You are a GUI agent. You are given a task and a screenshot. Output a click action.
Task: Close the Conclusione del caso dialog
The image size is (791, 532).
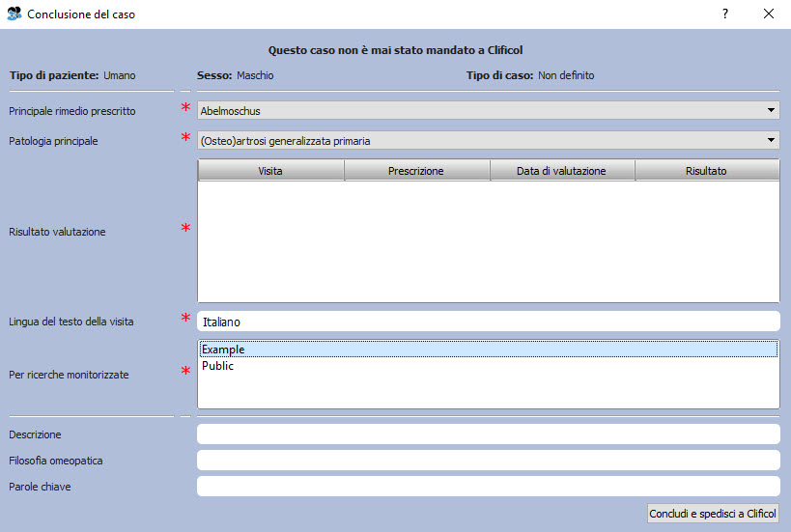pyautogui.click(x=769, y=14)
